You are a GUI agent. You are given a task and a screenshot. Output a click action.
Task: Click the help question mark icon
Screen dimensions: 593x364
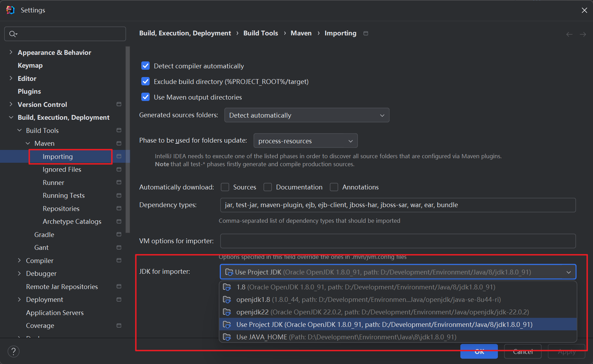pyautogui.click(x=13, y=351)
